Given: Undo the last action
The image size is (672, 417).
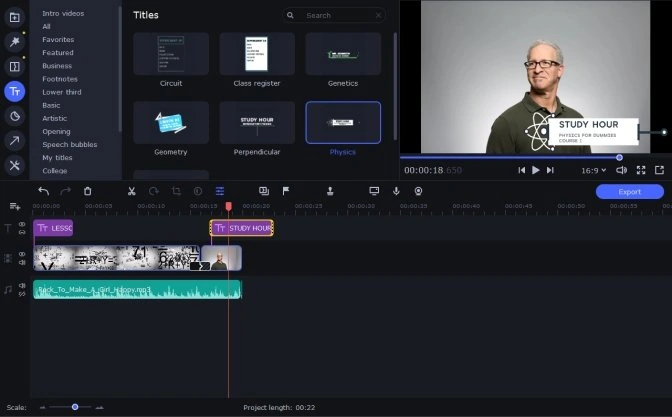Looking at the screenshot, I should click(x=43, y=191).
